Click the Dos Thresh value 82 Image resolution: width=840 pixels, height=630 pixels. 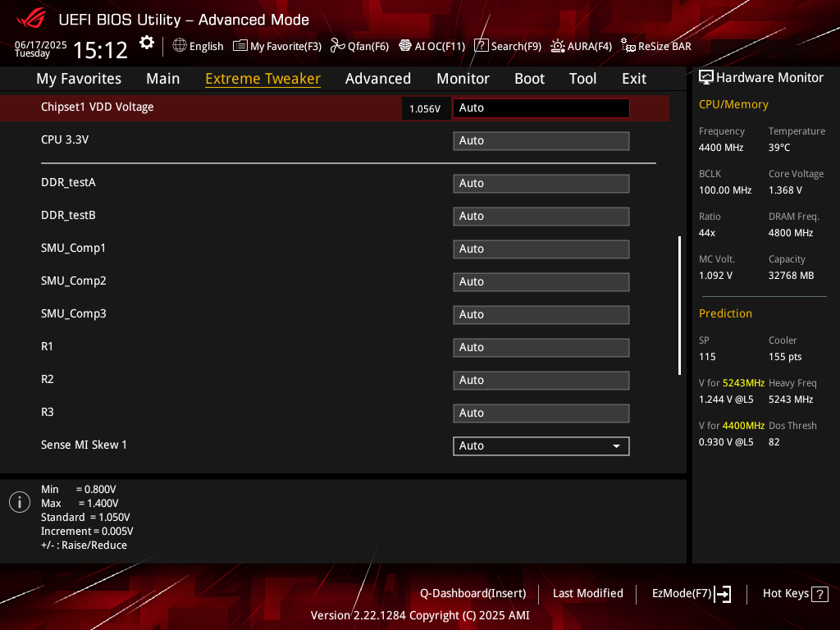coord(774,442)
